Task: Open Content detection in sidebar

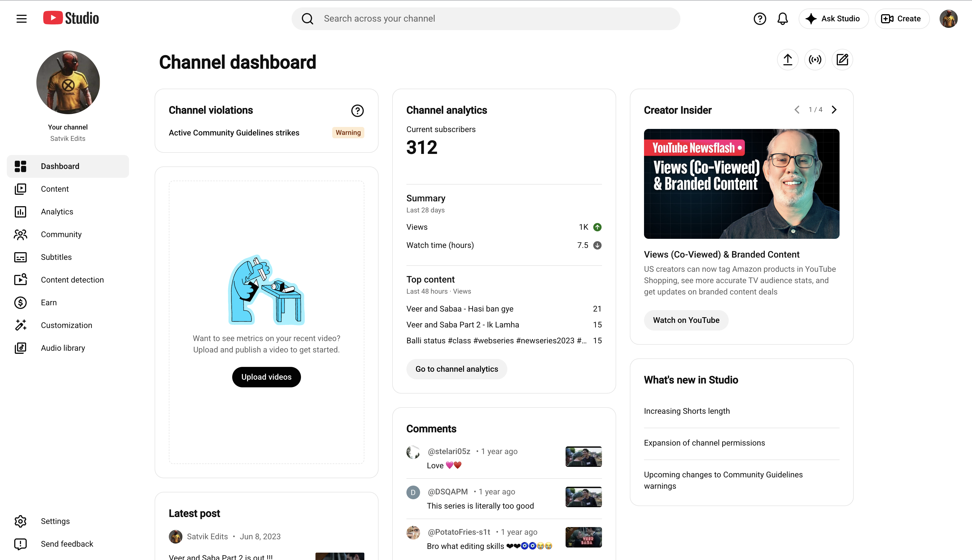Action: 68,280
